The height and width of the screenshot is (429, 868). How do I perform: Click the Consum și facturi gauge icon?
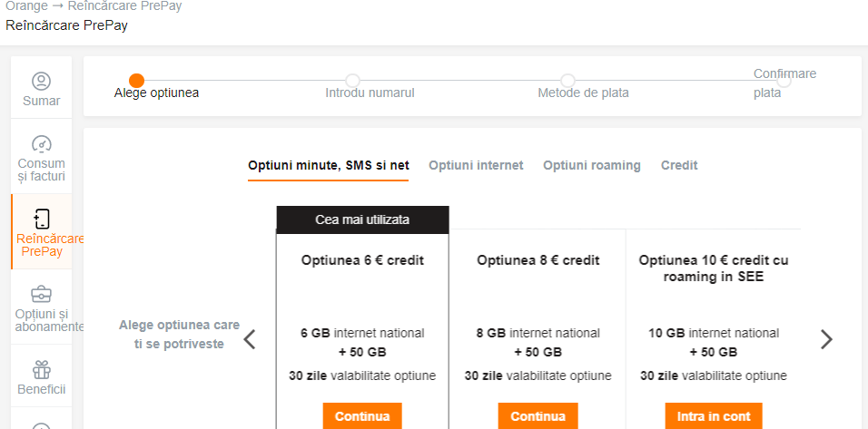click(x=41, y=144)
